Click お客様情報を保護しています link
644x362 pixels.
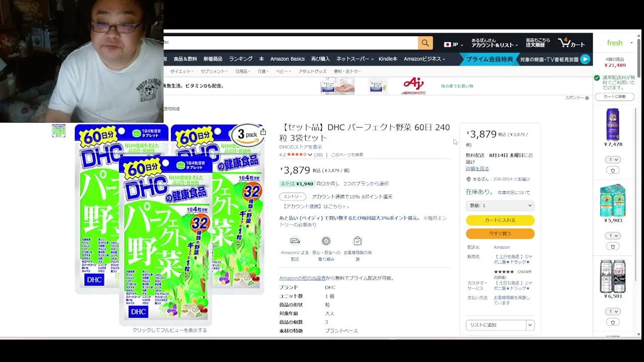point(512,300)
